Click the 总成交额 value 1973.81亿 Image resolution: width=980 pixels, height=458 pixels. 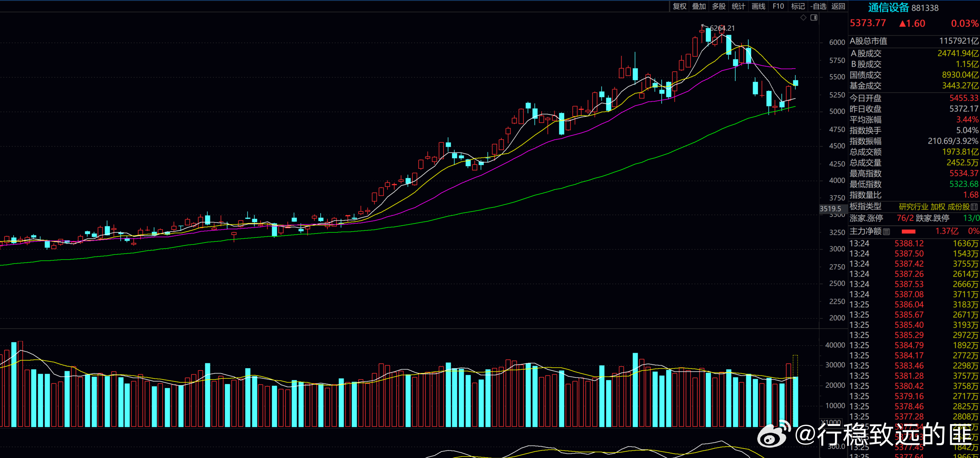[960, 152]
